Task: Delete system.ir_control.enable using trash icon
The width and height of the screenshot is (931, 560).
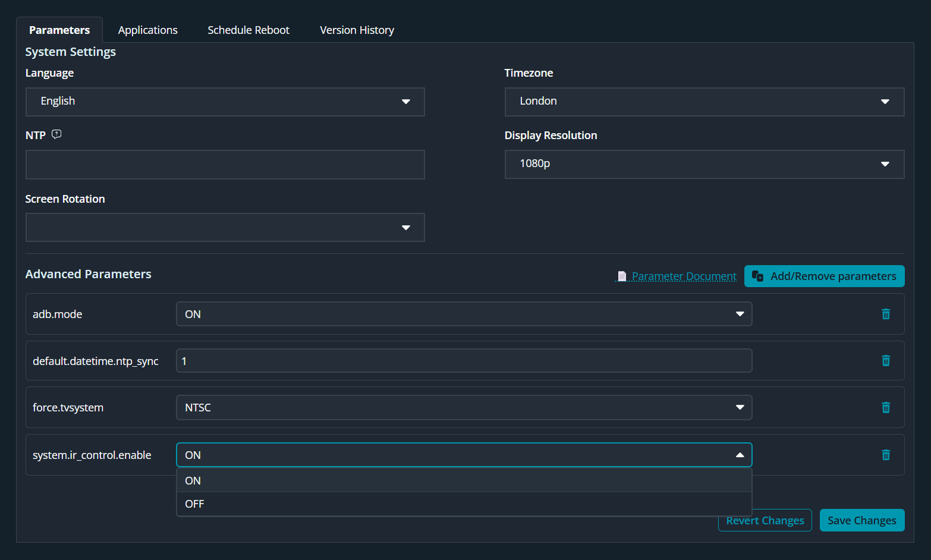Action: click(885, 455)
